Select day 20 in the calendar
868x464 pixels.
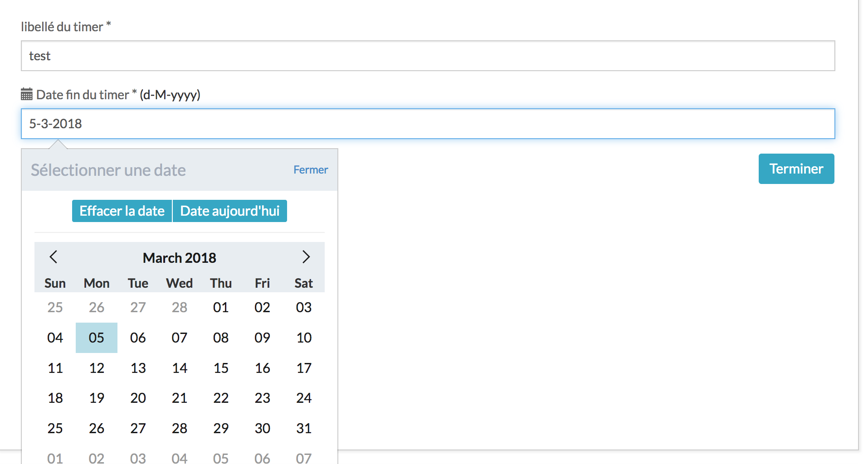138,398
